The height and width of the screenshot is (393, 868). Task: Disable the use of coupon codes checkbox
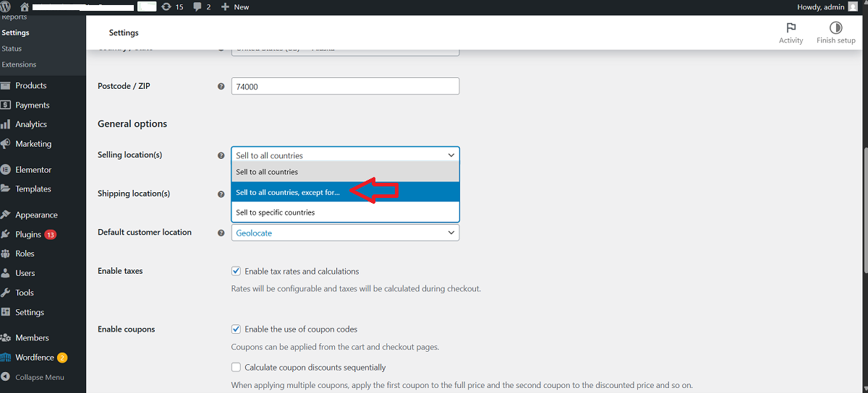point(236,329)
